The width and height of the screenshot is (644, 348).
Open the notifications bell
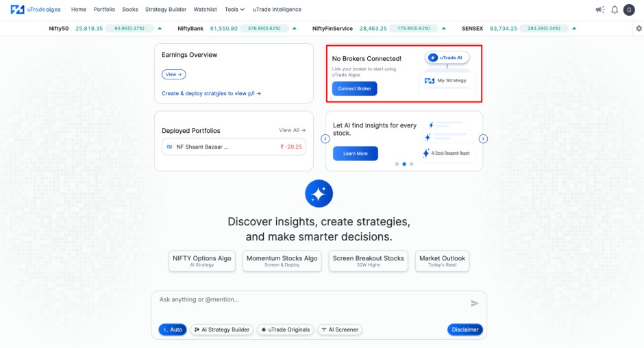tap(615, 10)
